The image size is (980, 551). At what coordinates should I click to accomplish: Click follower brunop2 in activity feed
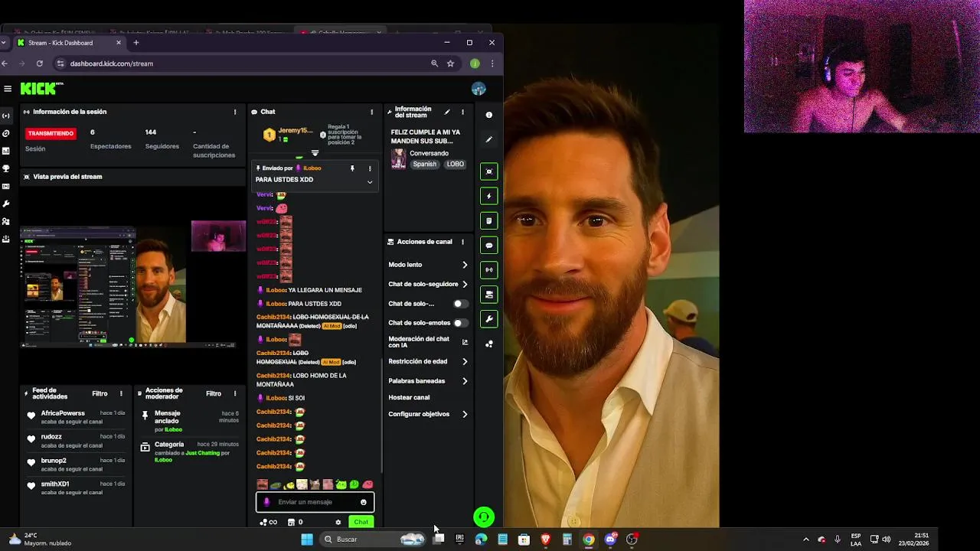54,461
